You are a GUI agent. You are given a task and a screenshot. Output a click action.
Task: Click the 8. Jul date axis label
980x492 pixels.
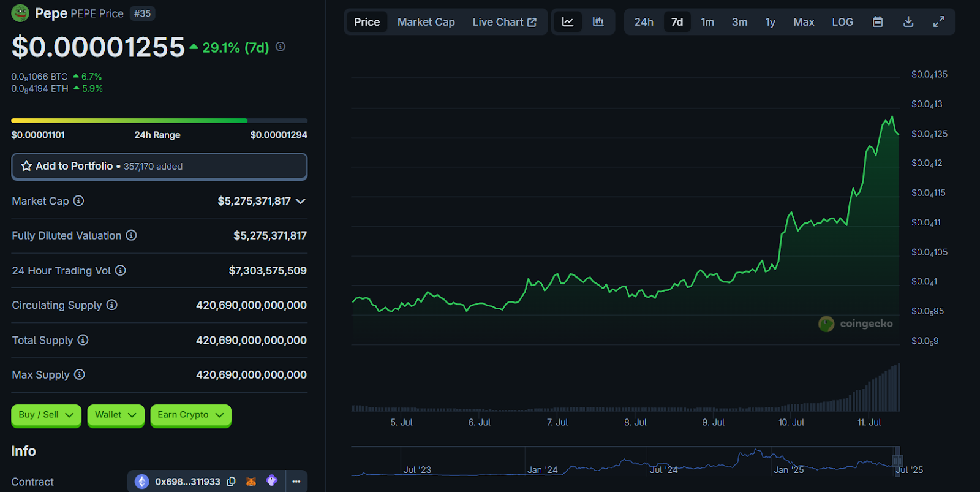pos(635,422)
